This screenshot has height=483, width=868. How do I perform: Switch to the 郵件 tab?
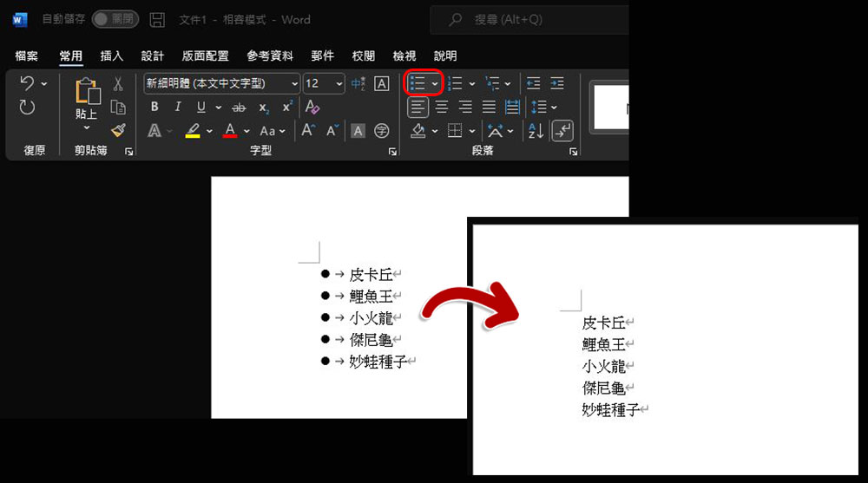(322, 55)
